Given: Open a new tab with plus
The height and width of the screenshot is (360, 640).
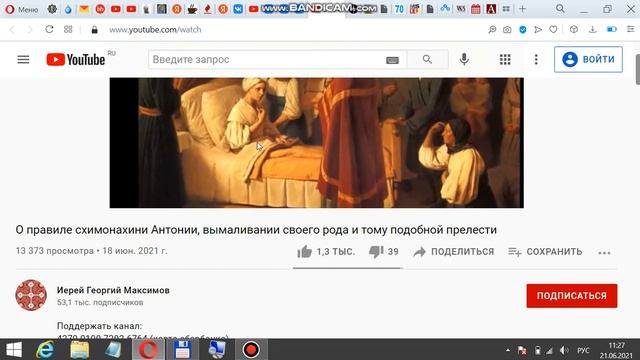Looking at the screenshot, I should [x=522, y=9].
